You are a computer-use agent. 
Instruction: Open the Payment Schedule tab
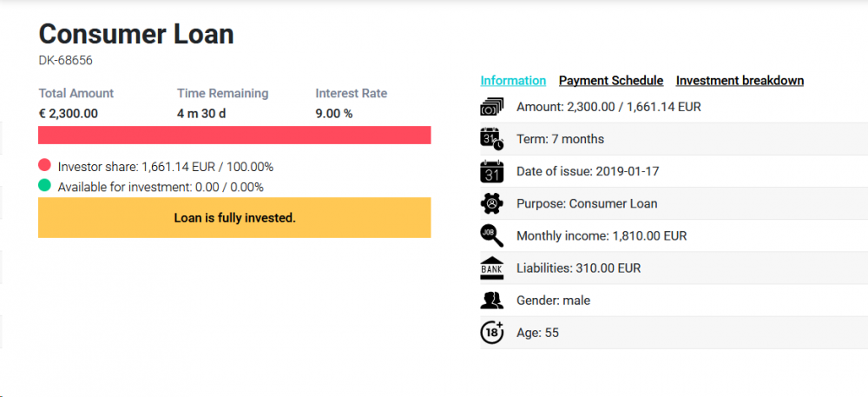[611, 81]
